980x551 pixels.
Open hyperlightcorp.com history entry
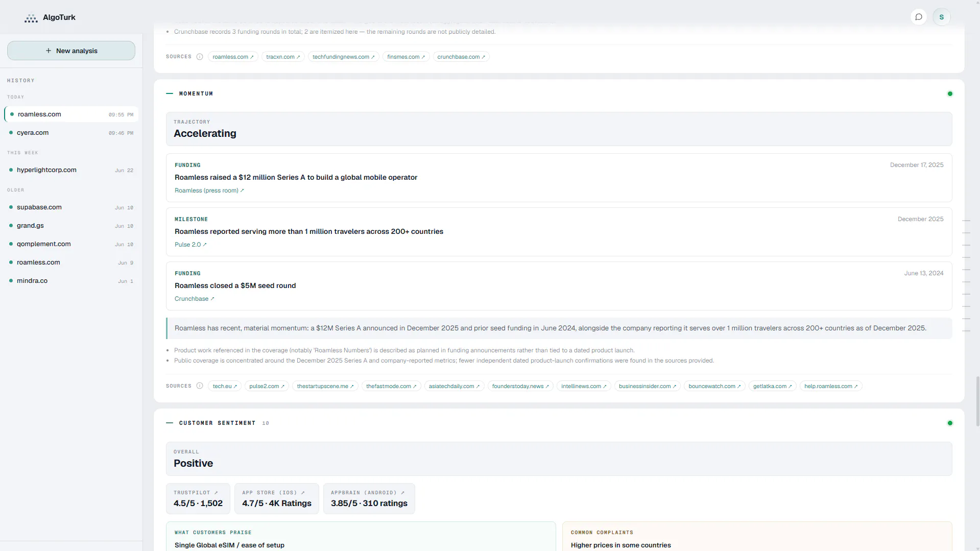pos(71,170)
